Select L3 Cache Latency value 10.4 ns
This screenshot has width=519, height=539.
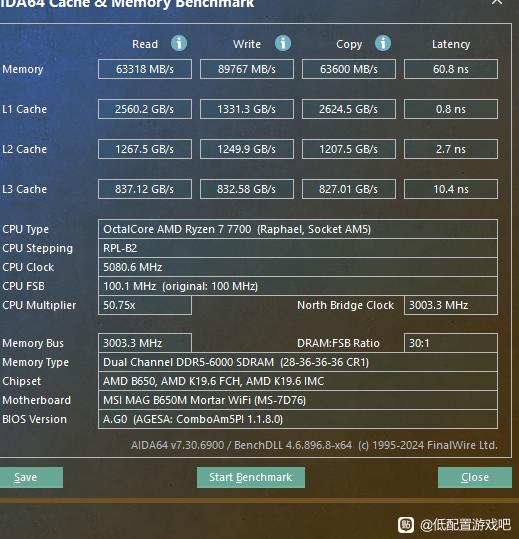point(451,189)
